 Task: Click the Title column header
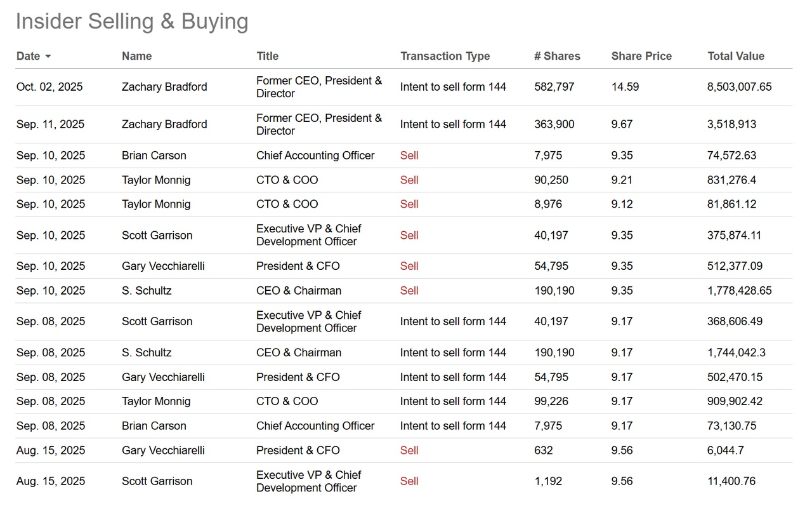coord(267,56)
